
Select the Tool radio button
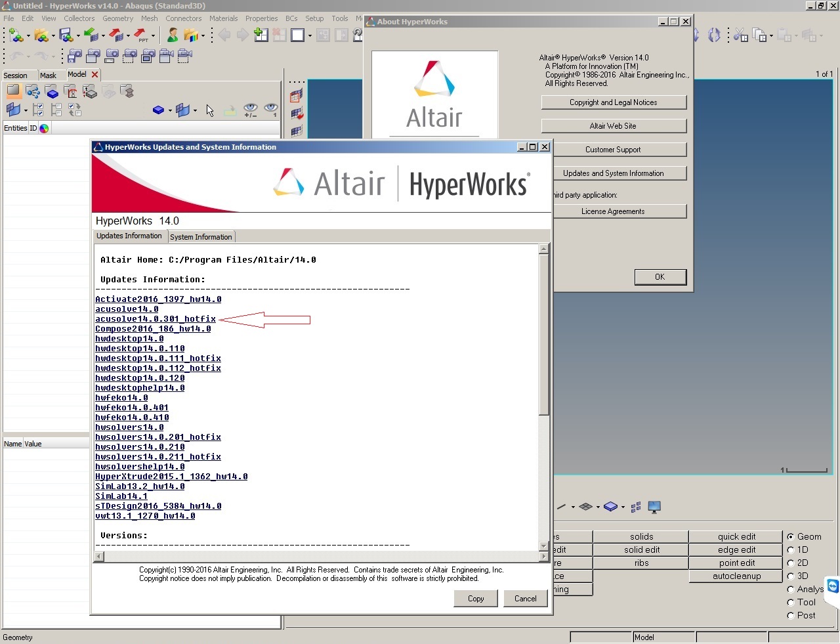tap(791, 603)
